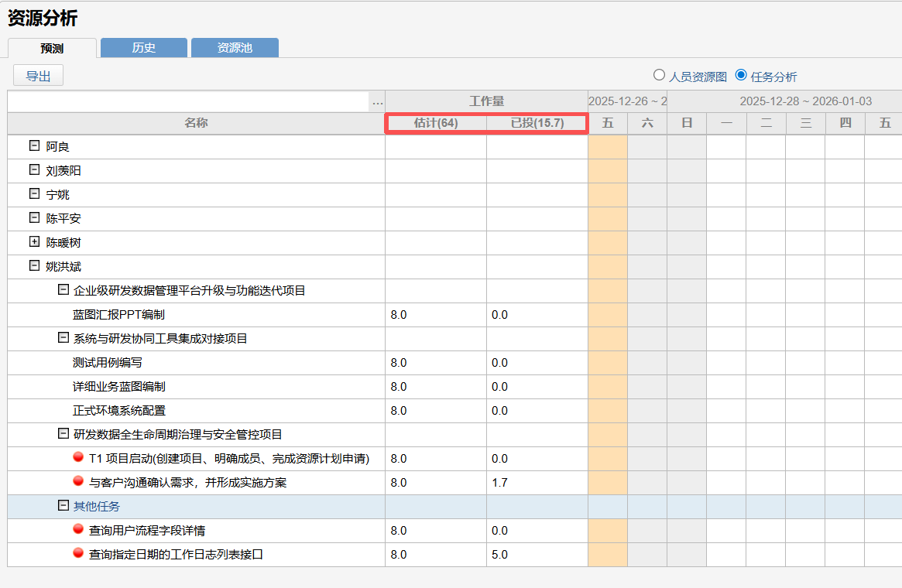The height and width of the screenshot is (588, 902).
Task: Collapse 企业级研发数据管理平台升级与功能迭代项目 node
Action: [x=63, y=289]
